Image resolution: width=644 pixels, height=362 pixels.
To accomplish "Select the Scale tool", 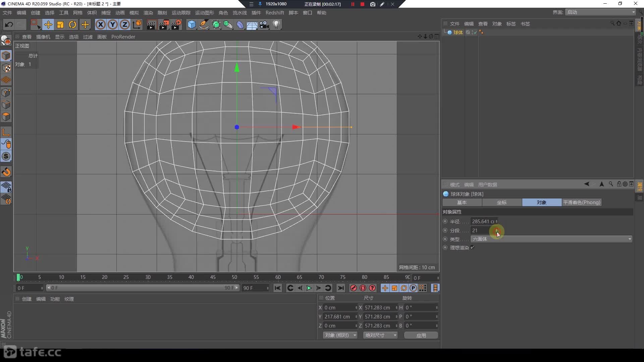I will (x=60, y=24).
